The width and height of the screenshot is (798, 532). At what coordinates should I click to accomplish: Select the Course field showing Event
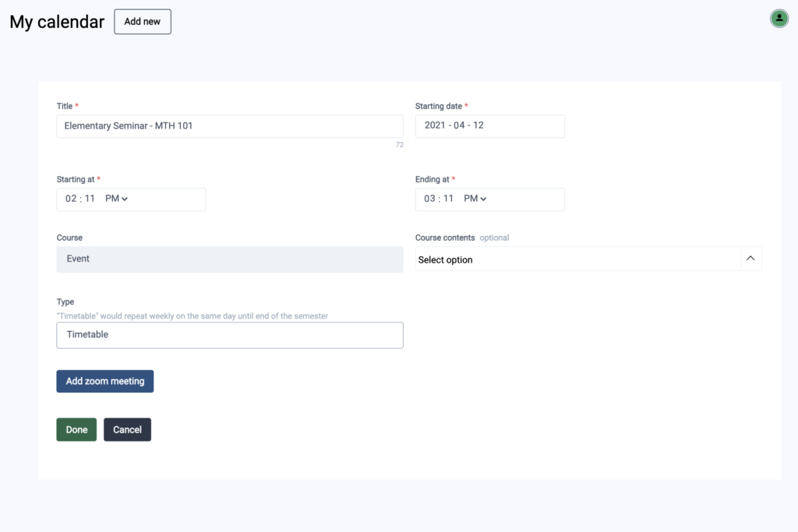point(229,259)
